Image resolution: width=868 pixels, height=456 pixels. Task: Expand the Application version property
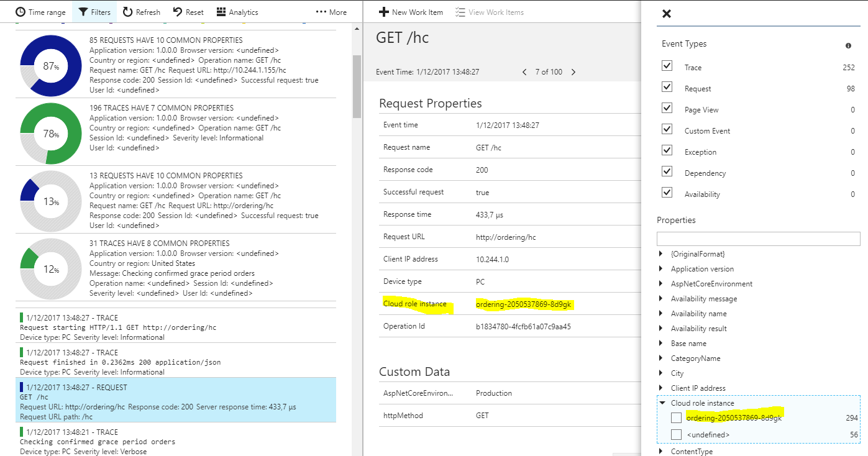pyautogui.click(x=660, y=269)
